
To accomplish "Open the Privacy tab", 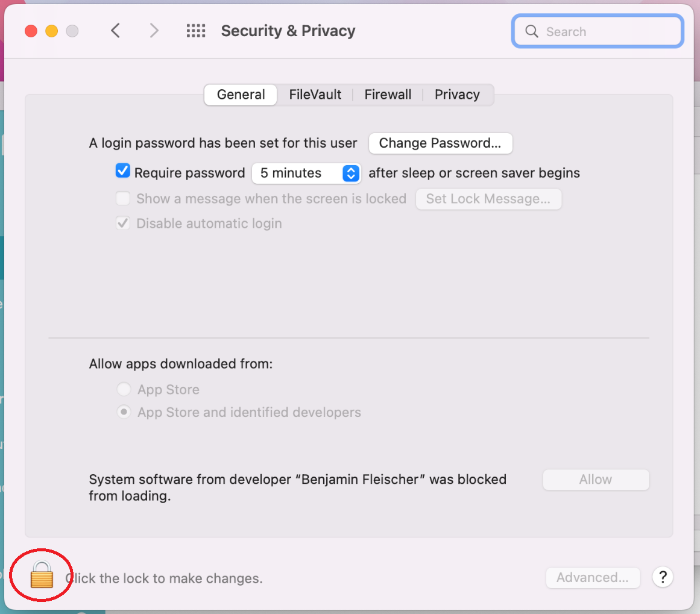I will (456, 95).
